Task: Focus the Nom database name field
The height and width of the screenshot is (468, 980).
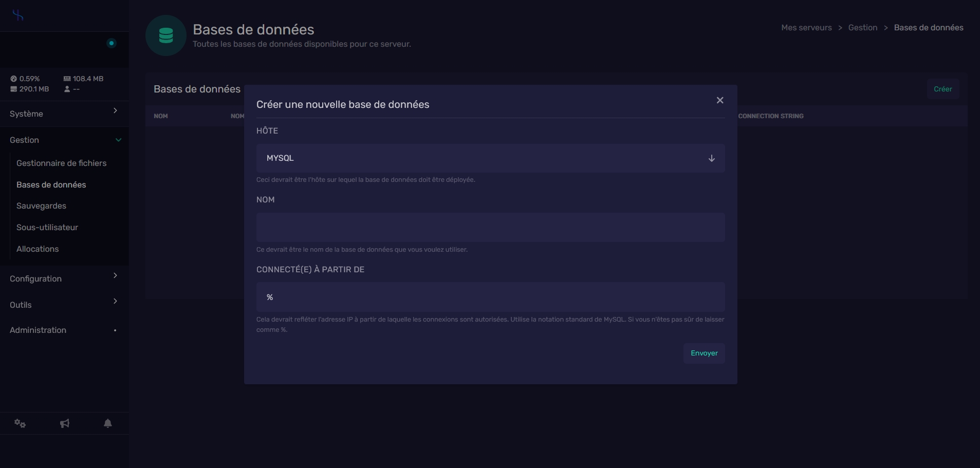Action: click(x=490, y=227)
